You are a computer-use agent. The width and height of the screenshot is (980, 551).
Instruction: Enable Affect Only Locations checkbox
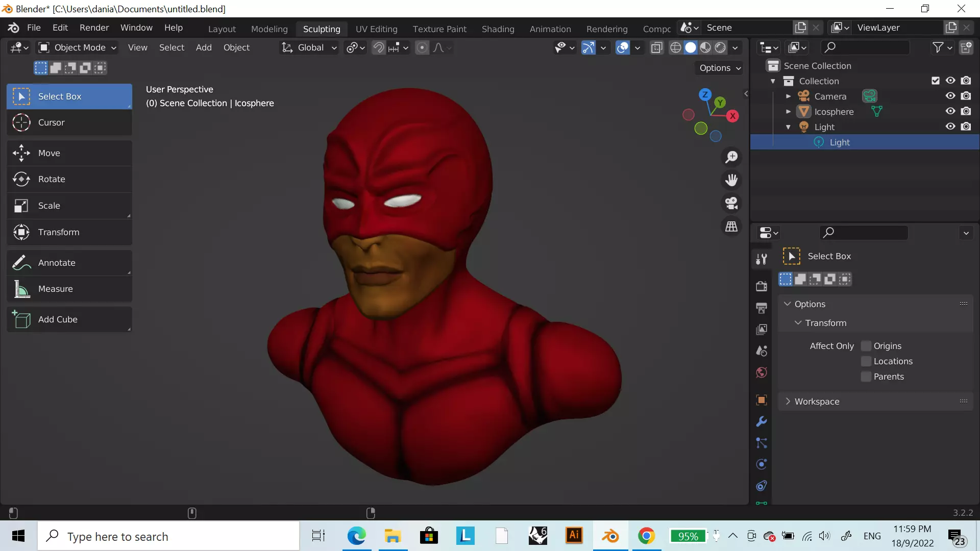(866, 361)
